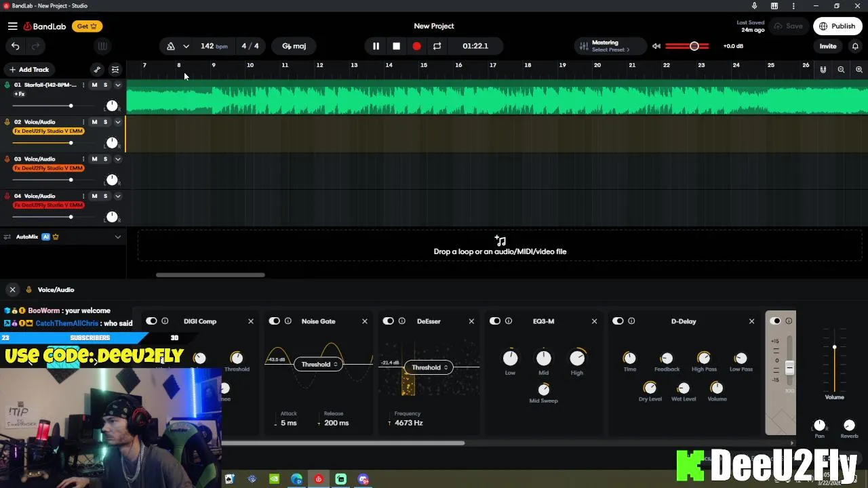Click track 04 microphone icon
The width and height of the screenshot is (868, 488).
(x=7, y=196)
